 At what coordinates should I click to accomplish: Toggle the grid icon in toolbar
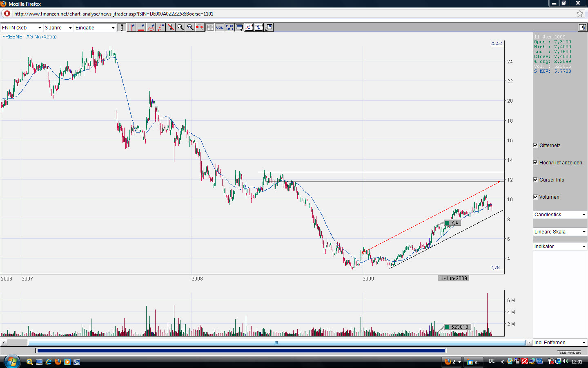210,27
